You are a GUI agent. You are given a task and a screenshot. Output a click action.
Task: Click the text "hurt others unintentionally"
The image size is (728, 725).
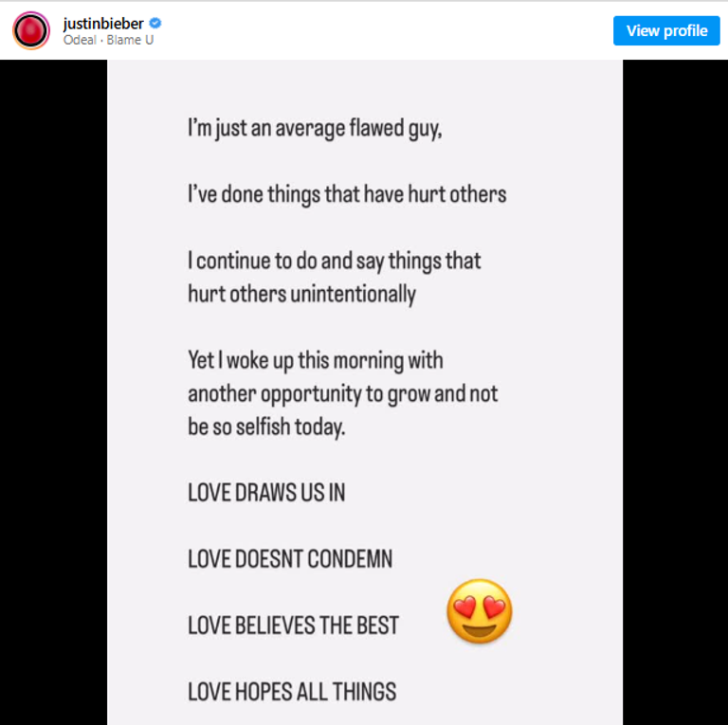pos(301,295)
